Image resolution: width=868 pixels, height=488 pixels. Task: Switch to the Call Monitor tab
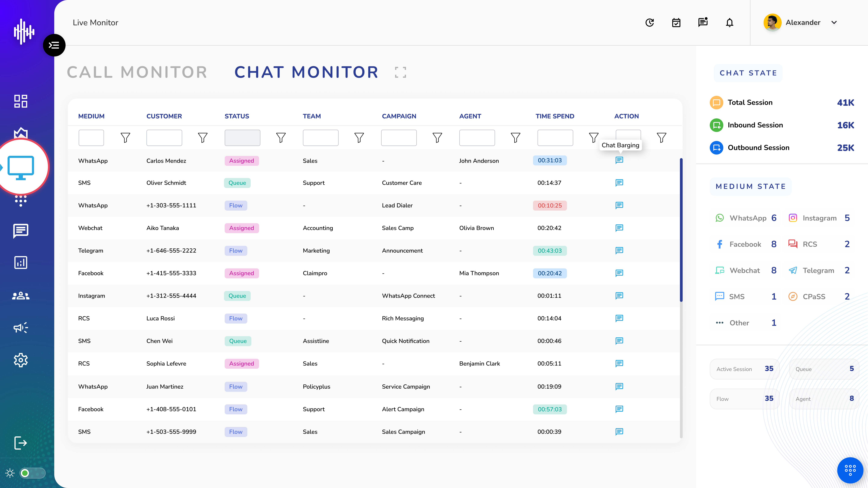[x=137, y=72]
